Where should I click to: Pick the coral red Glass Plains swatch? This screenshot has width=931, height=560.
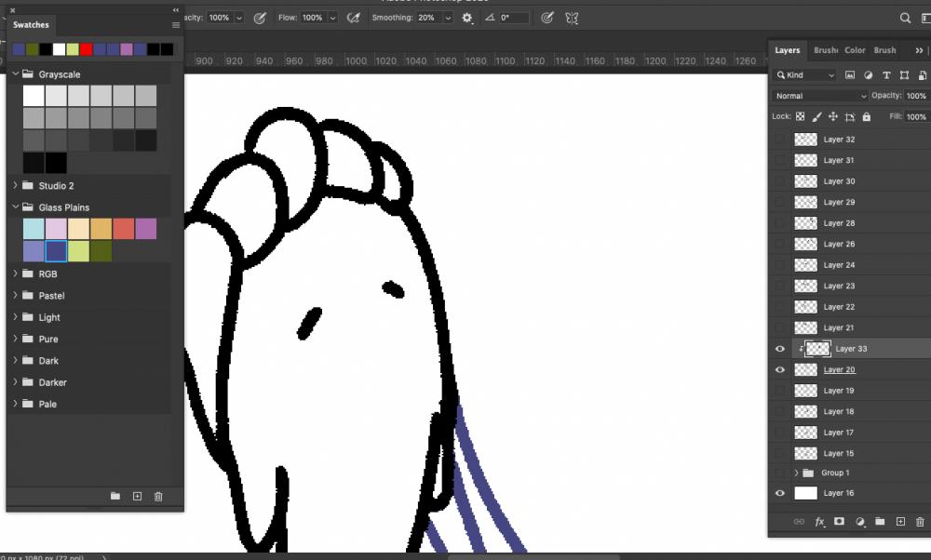(124, 229)
